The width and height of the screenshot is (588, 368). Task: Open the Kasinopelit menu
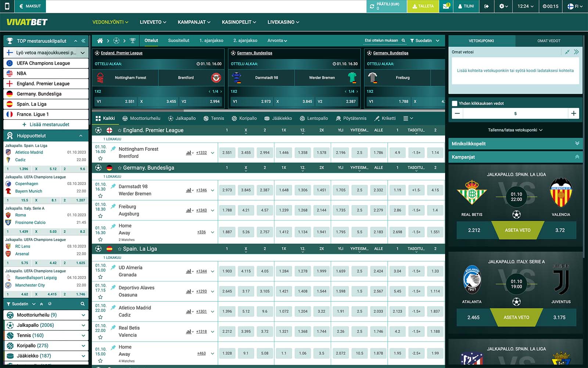click(x=239, y=22)
